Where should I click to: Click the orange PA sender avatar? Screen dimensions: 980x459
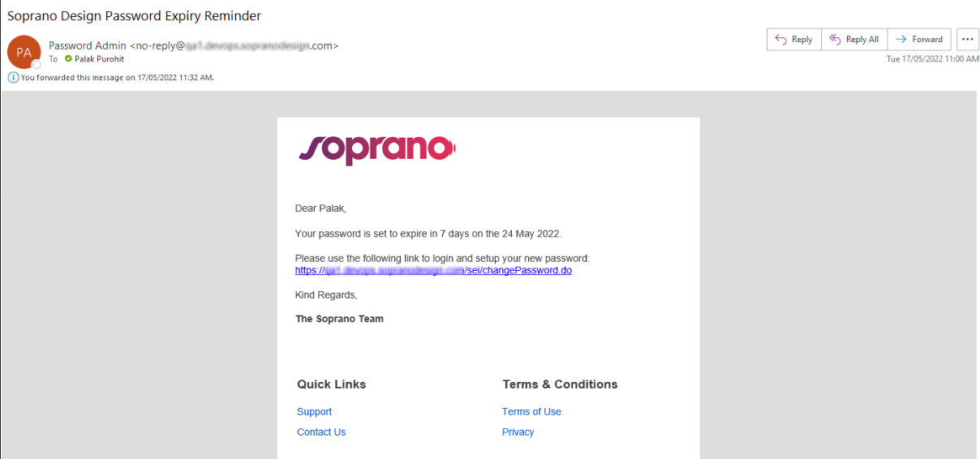point(24,52)
